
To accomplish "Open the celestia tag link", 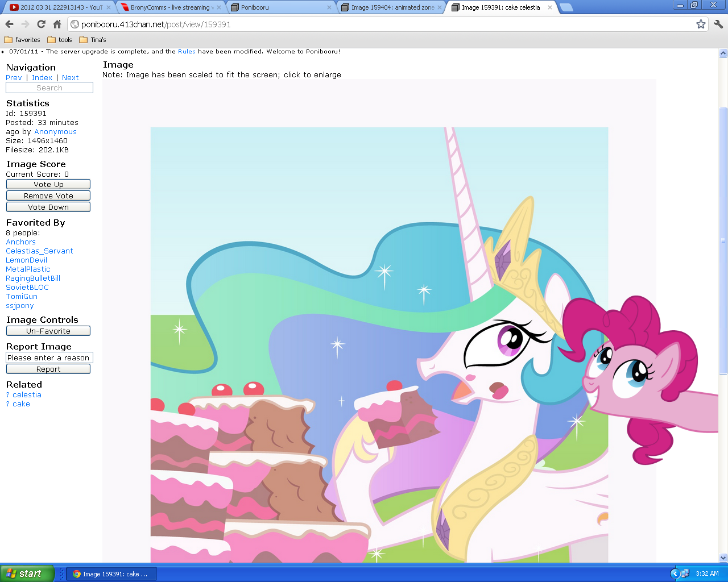I will pyautogui.click(x=27, y=395).
